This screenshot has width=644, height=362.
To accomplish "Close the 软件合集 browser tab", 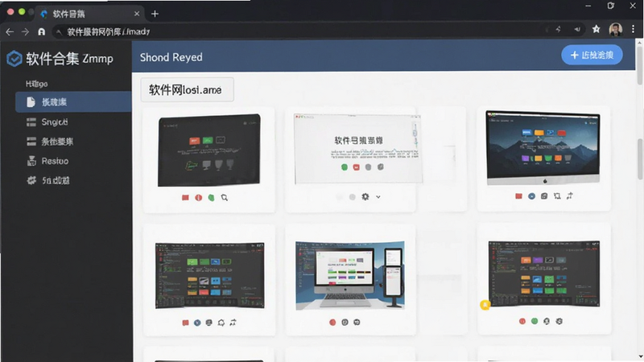I will coord(137,14).
